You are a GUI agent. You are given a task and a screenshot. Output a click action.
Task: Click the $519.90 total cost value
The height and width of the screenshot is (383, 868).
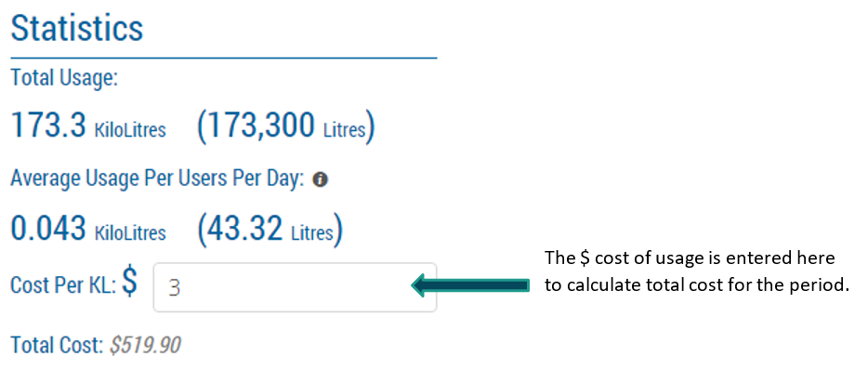[x=145, y=346]
